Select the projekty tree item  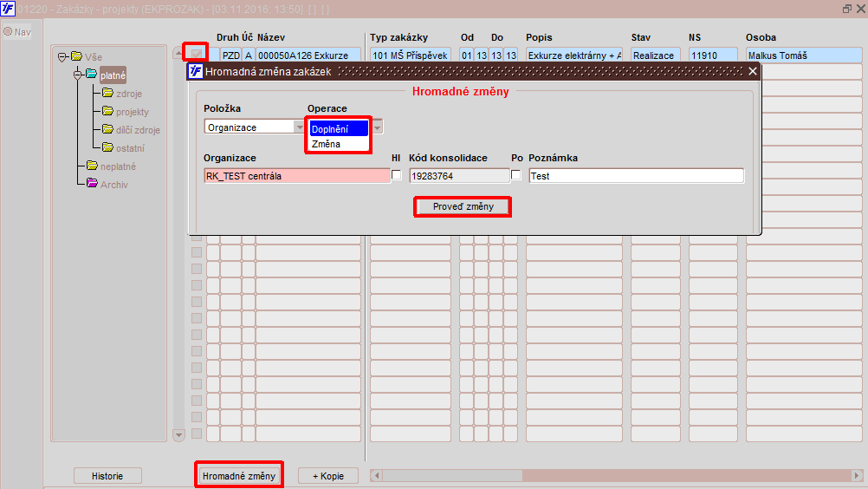click(133, 112)
